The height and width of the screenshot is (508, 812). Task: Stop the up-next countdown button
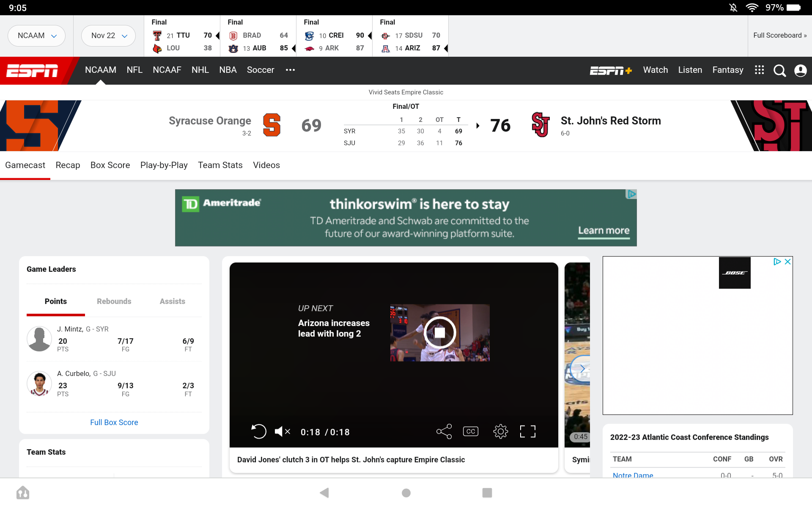click(x=440, y=333)
